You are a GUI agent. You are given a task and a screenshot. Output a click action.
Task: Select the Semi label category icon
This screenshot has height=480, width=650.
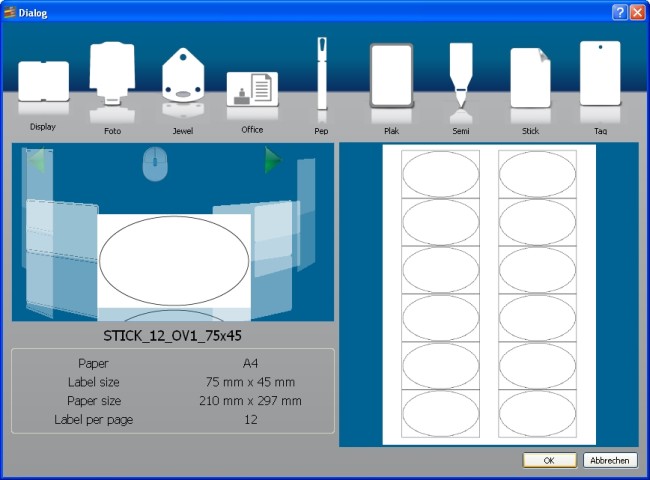coord(460,75)
